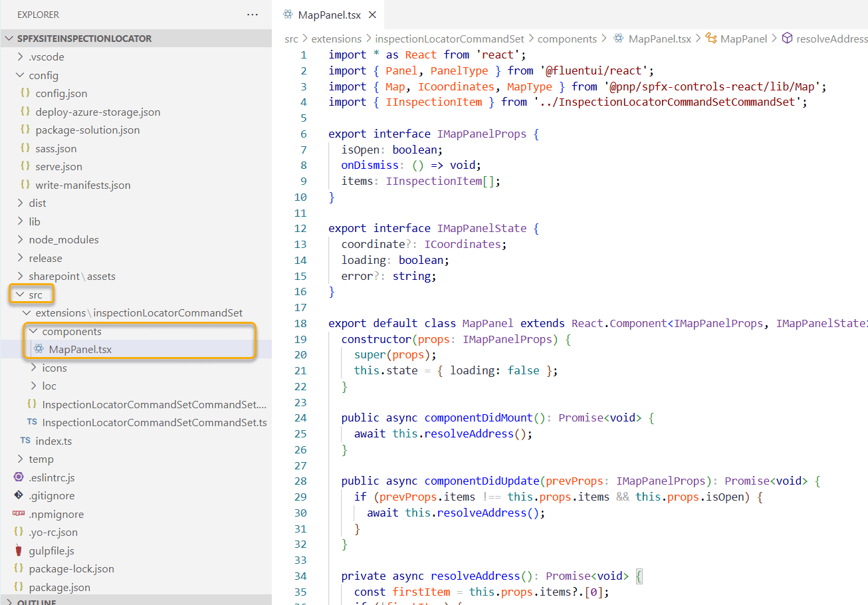Click the JSON icon beside deploy-azure-storage.json
Image resolution: width=868 pixels, height=605 pixels.
point(25,112)
